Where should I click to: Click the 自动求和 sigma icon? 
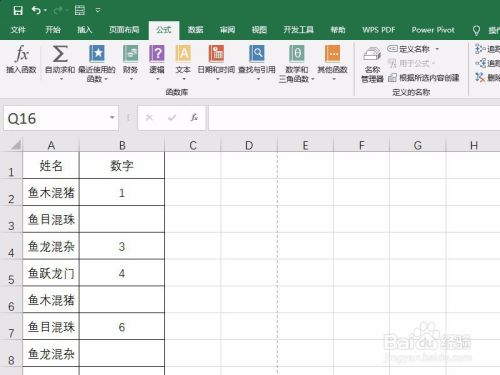[x=60, y=54]
